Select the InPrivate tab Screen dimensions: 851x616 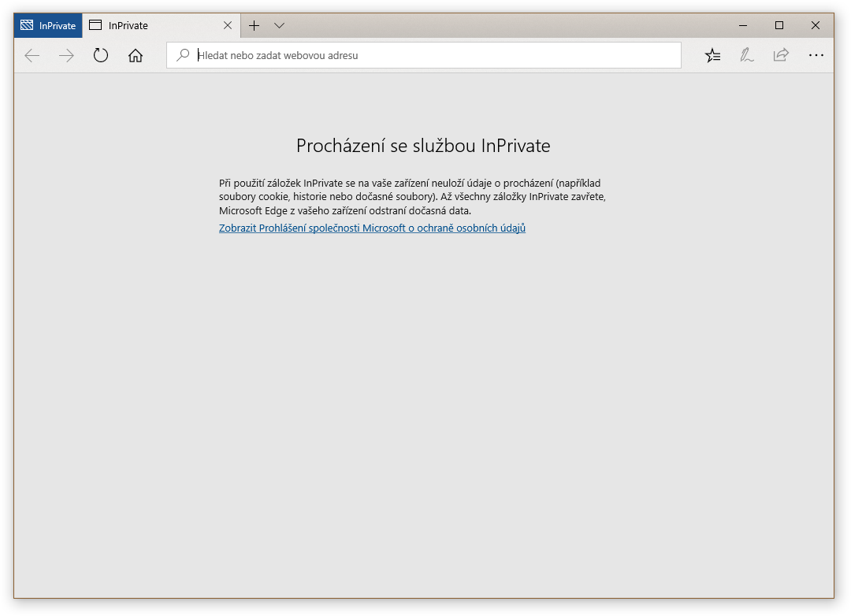click(162, 25)
